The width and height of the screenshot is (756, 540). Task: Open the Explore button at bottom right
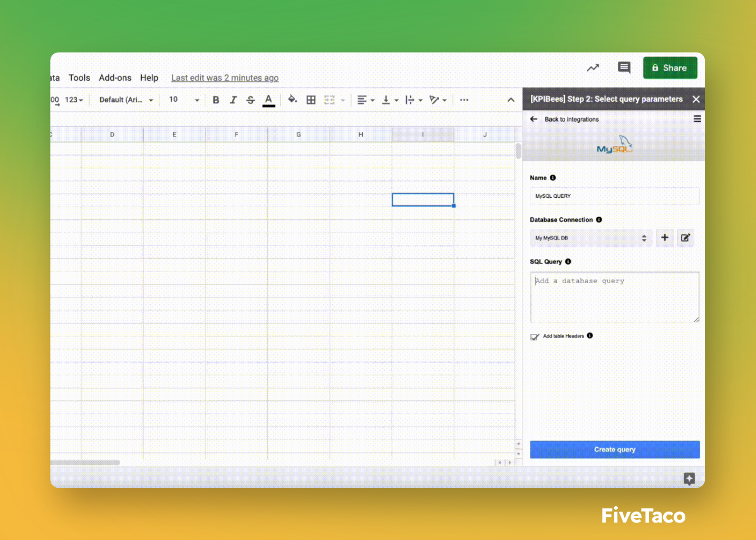tap(689, 479)
